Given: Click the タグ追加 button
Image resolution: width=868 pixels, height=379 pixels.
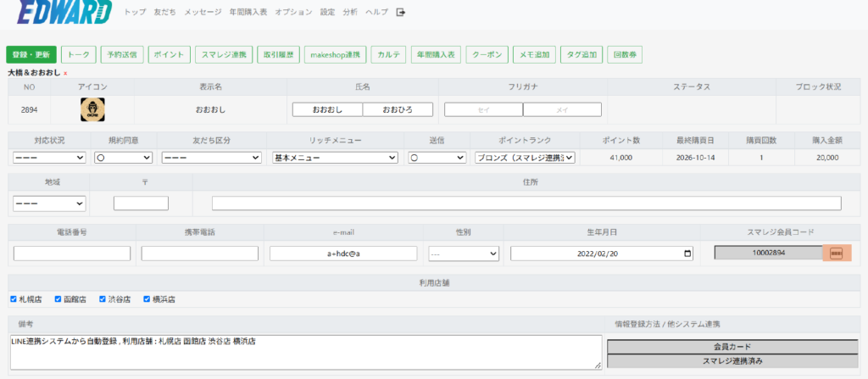Looking at the screenshot, I should click(x=581, y=54).
